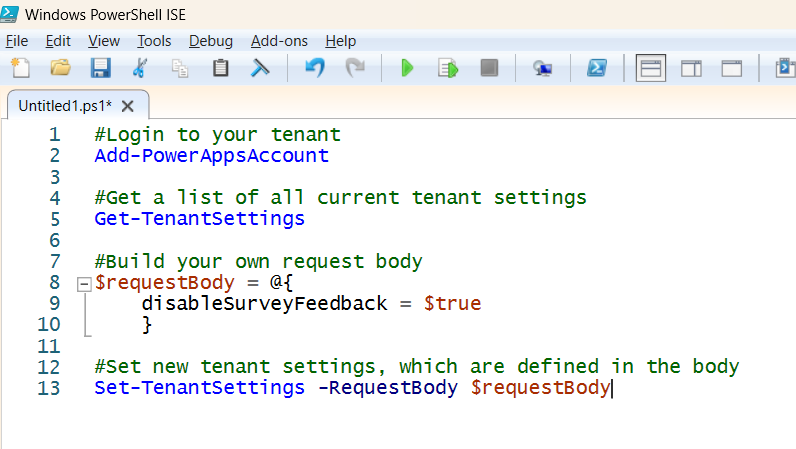This screenshot has width=796, height=449.
Task: Click the #Login to your tenant comment
Action: click(218, 135)
